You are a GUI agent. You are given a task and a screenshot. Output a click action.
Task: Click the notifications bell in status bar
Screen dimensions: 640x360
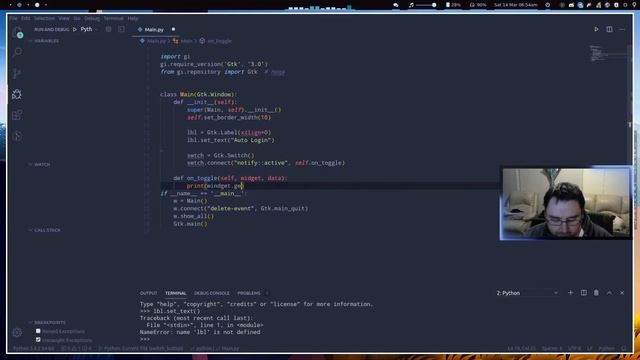623,348
